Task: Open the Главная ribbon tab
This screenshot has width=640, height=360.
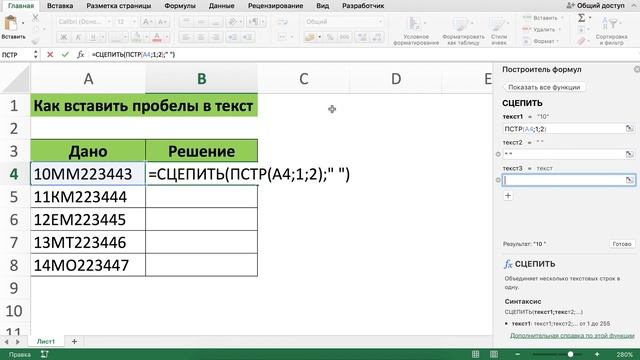Action: coord(21,6)
